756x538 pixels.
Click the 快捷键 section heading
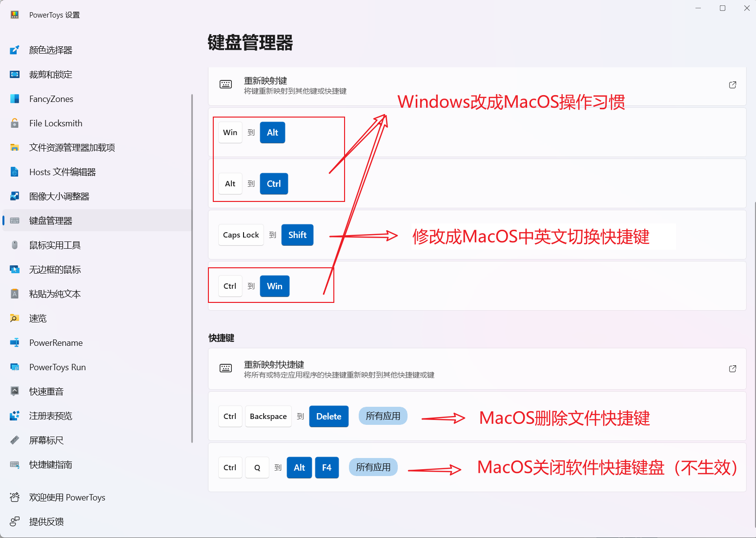pos(222,338)
